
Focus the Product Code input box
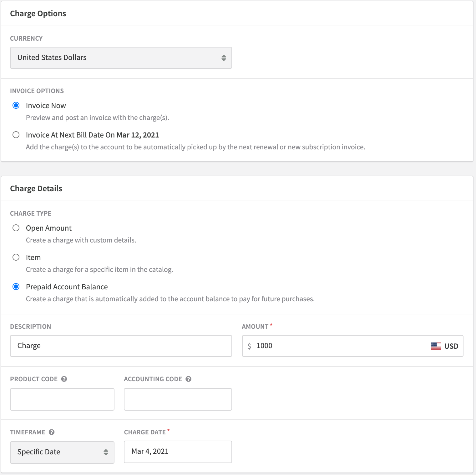point(62,399)
